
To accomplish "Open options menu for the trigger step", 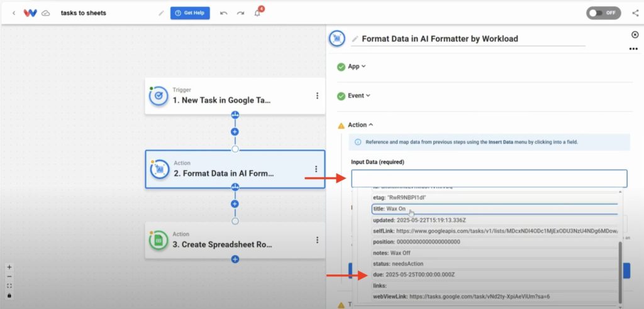I will (x=317, y=95).
